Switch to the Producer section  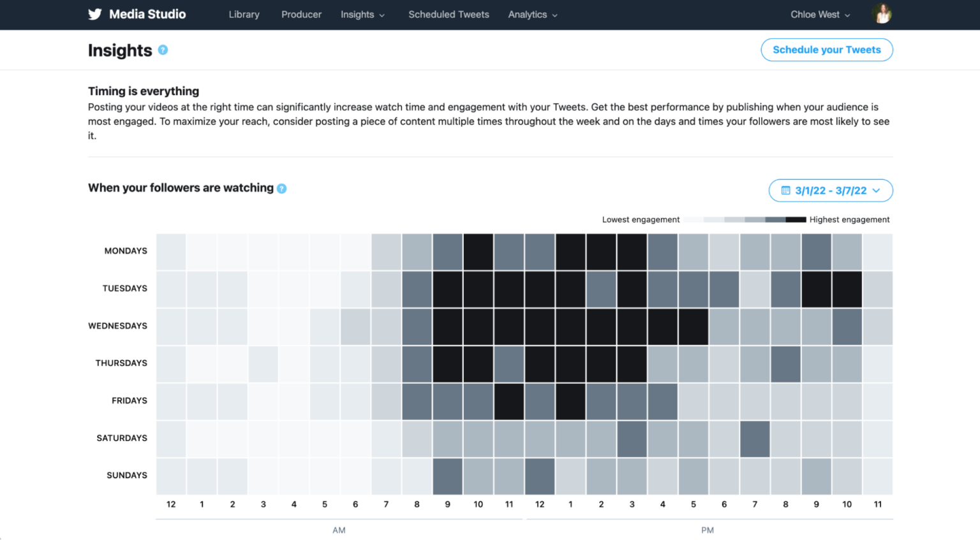tap(301, 14)
